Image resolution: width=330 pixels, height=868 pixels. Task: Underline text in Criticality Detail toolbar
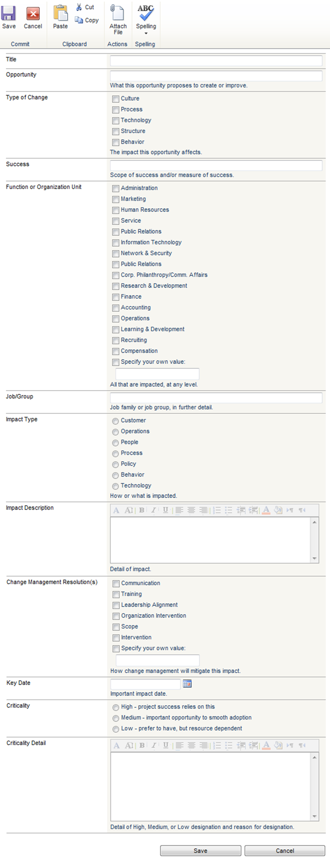click(x=166, y=745)
